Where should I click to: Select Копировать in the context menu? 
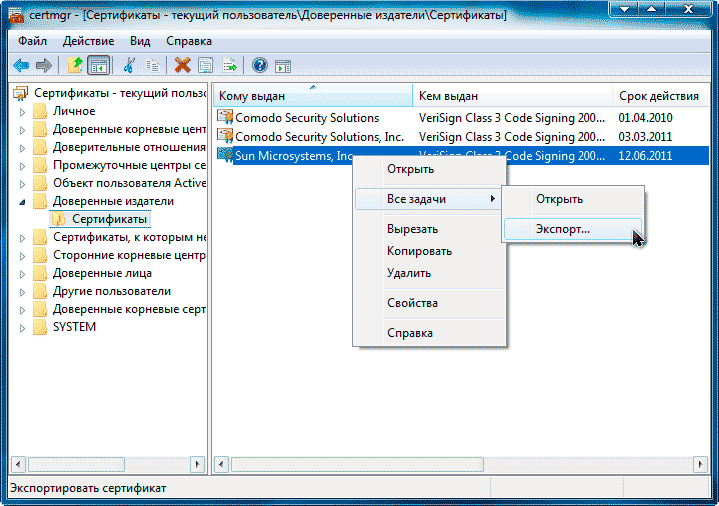point(430,251)
